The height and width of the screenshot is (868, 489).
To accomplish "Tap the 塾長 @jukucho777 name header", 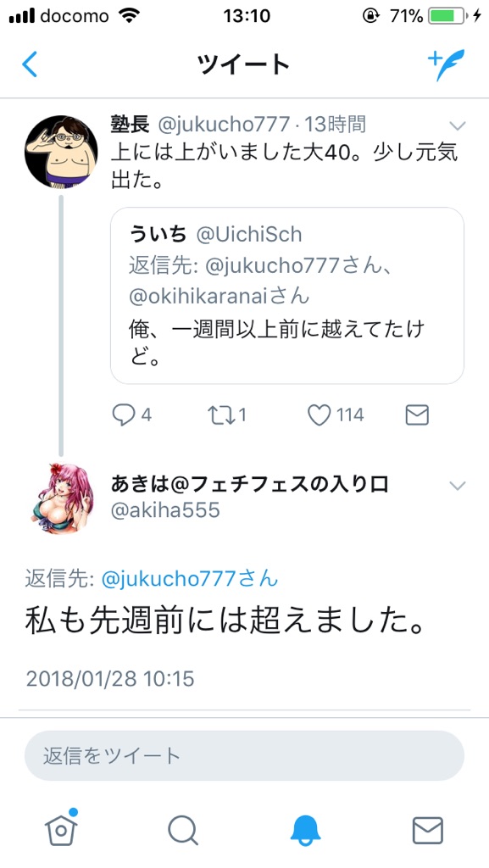I will [x=200, y=125].
